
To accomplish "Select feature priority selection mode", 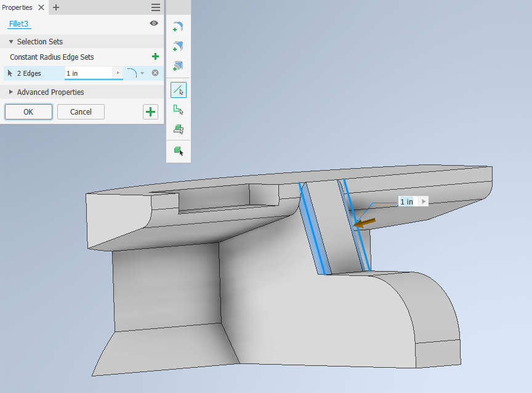I will point(179,129).
